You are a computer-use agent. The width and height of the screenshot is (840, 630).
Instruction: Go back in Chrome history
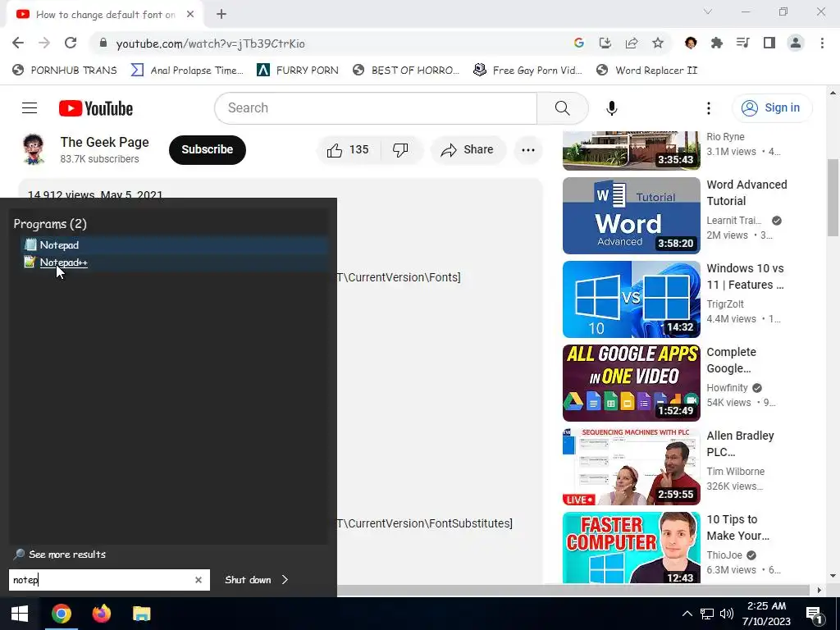(x=18, y=43)
